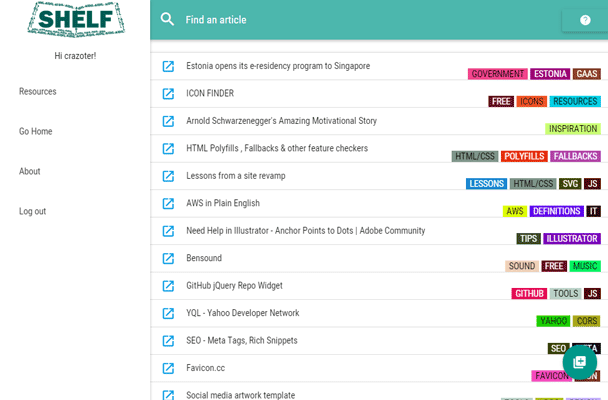Image resolution: width=608 pixels, height=400 pixels.
Task: Click HTML/CSS tag on HTML Polyfills row
Action: click(475, 156)
